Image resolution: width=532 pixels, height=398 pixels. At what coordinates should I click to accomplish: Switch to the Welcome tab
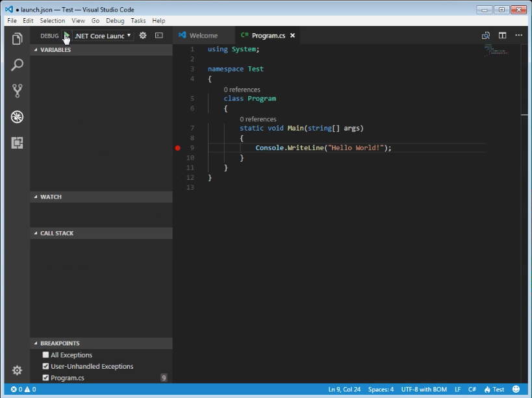coord(203,35)
